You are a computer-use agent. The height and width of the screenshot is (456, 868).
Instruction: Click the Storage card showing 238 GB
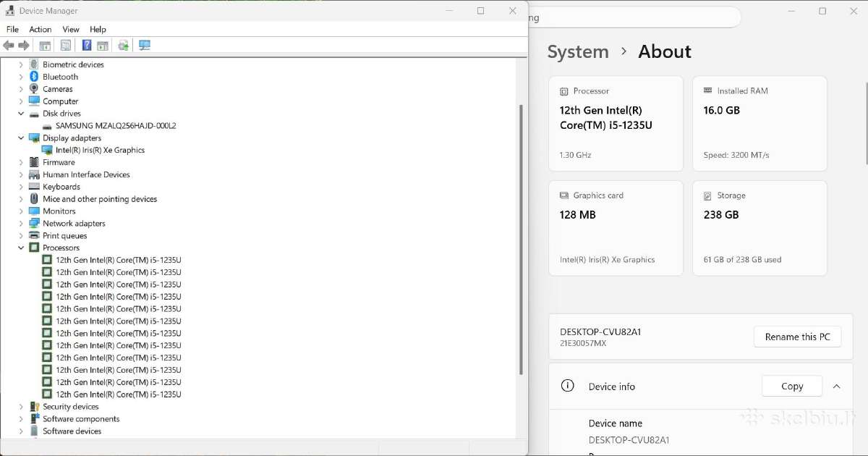[x=759, y=228]
